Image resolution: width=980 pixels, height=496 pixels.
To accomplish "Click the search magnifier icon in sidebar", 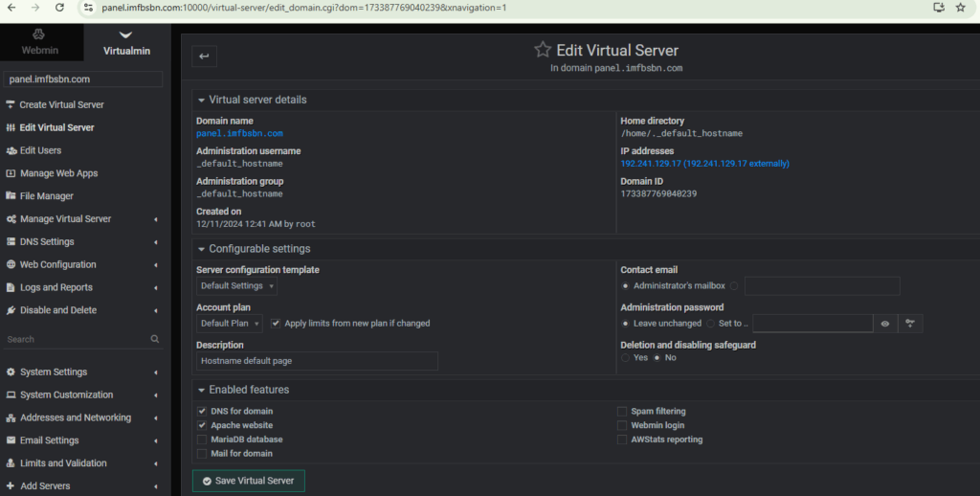I will pos(155,339).
